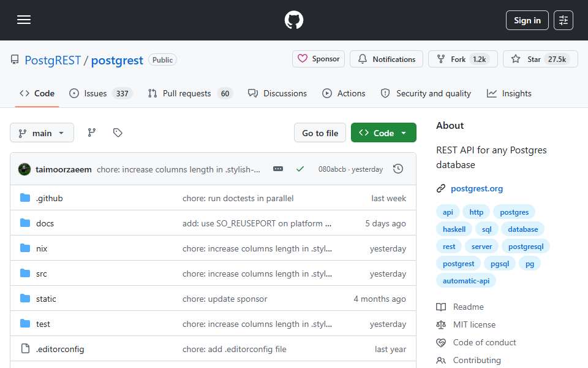
Task: Open the postgrest repository link
Action: (117, 60)
